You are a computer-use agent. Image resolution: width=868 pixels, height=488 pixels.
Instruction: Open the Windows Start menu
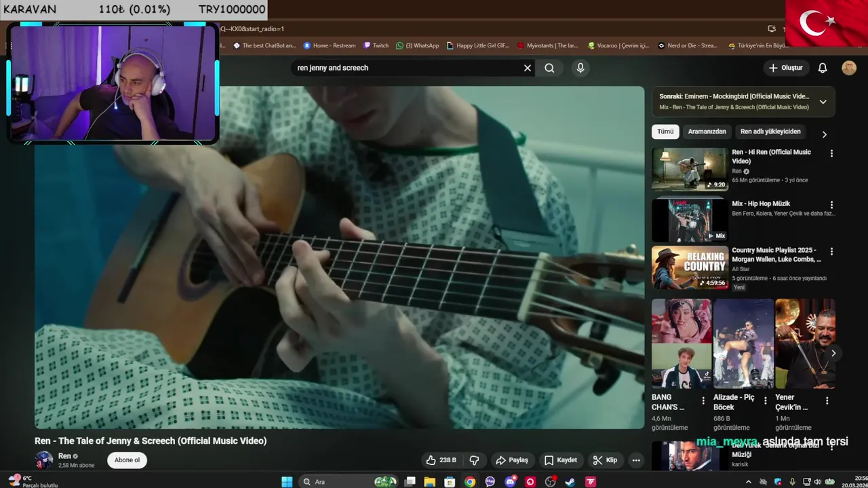click(x=287, y=482)
